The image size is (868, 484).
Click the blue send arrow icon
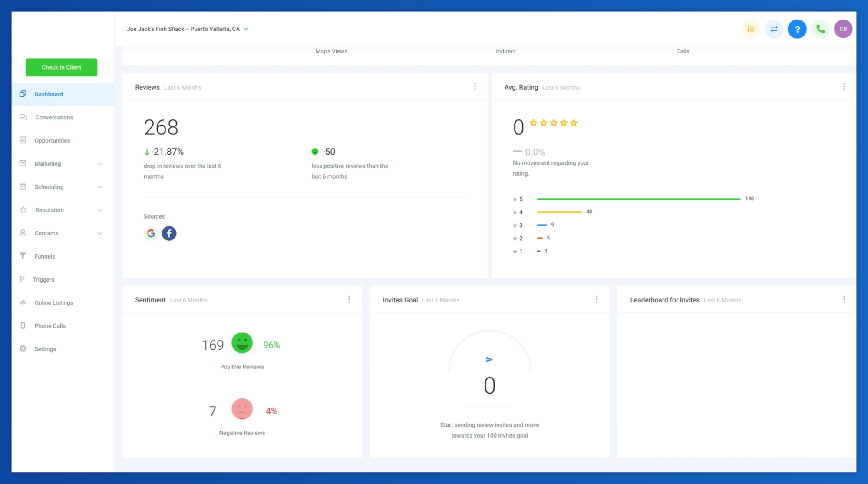tap(489, 360)
